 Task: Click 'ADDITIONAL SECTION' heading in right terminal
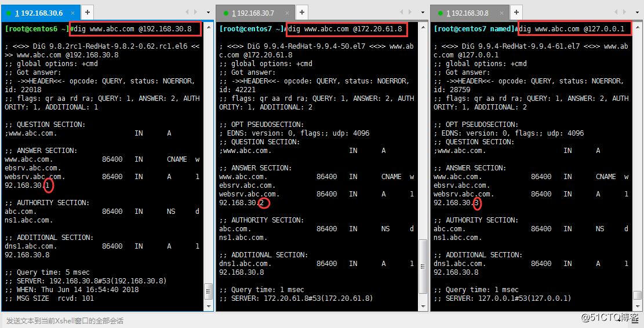[478, 255]
